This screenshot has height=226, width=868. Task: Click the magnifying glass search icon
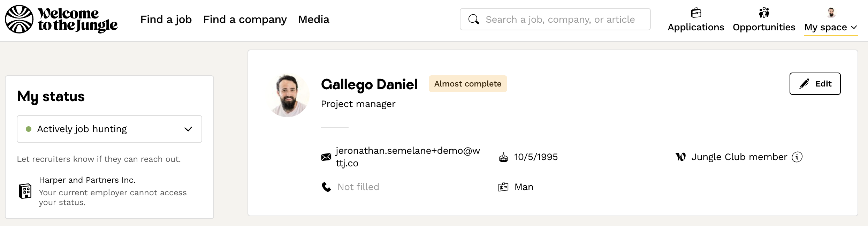(473, 19)
